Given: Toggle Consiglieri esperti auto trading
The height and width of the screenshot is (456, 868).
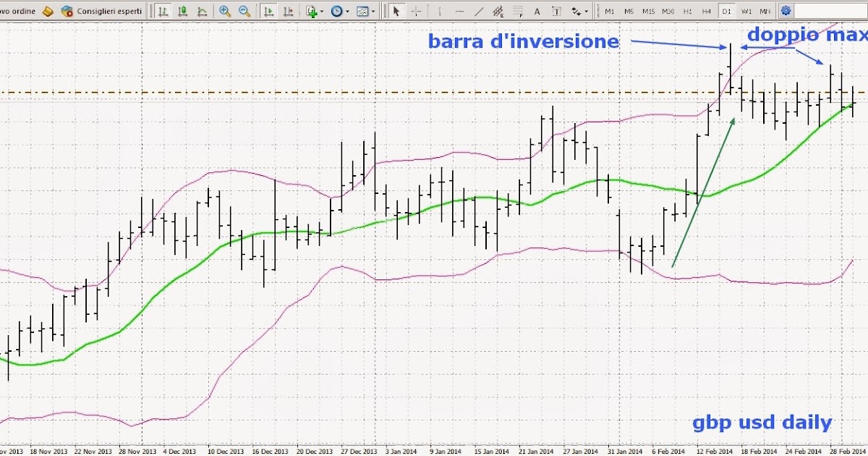Looking at the screenshot, I should click(101, 11).
